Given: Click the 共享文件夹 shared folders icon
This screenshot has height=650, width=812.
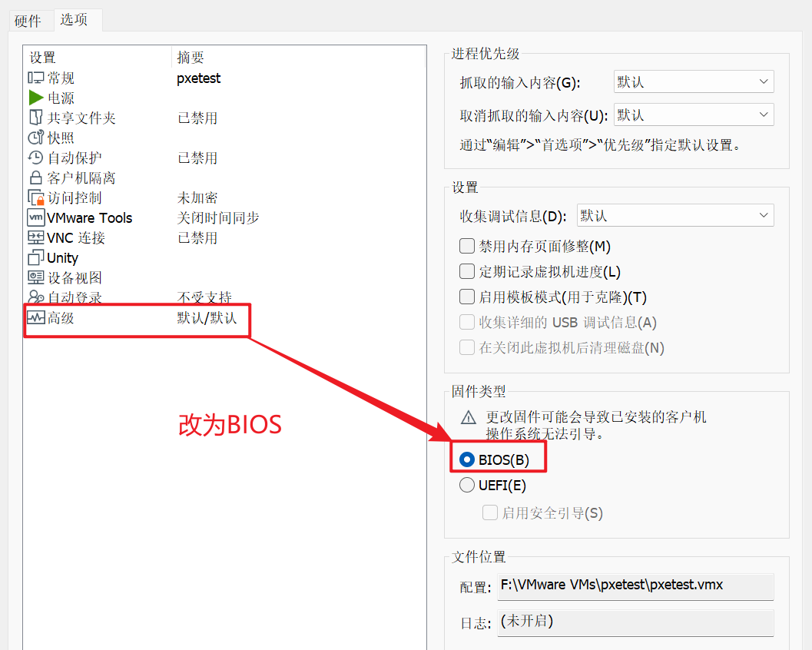Looking at the screenshot, I should point(36,118).
